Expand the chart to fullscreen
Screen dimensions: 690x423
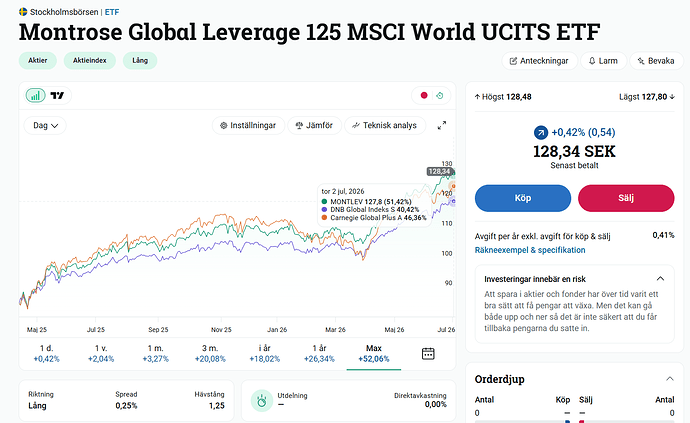pos(442,125)
